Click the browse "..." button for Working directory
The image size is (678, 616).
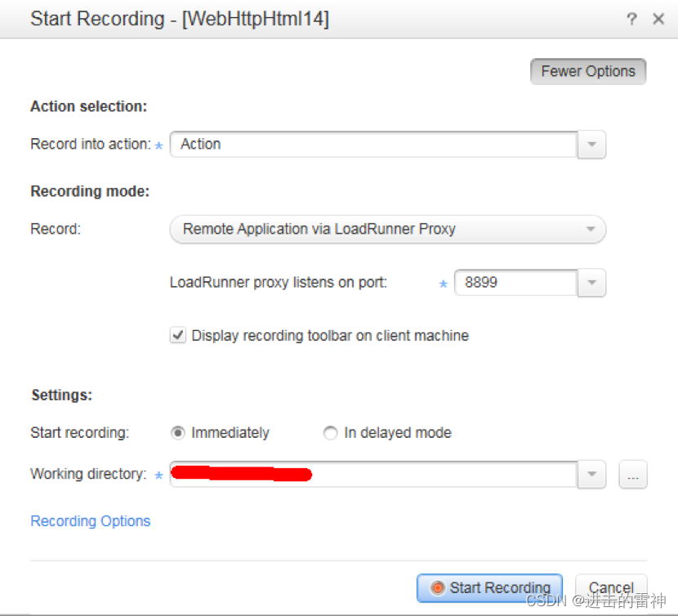coord(633,475)
